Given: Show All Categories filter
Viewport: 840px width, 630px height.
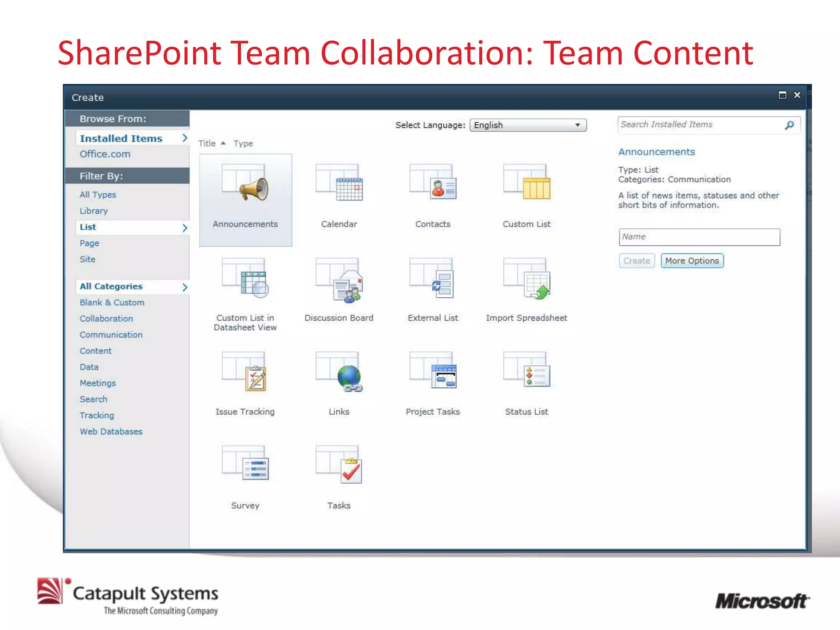Looking at the screenshot, I should (x=132, y=287).
